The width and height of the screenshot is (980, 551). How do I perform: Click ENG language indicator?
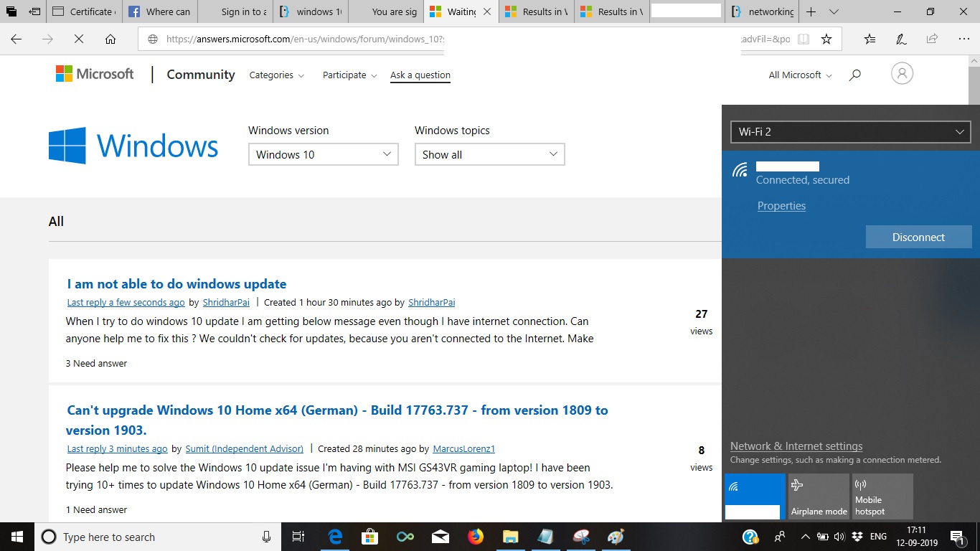878,537
